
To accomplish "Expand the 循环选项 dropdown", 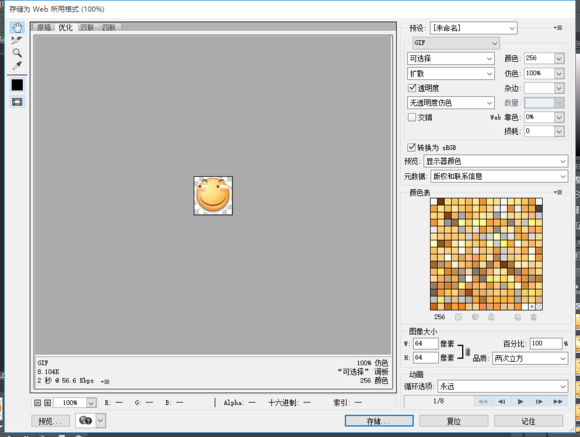I will [502, 387].
